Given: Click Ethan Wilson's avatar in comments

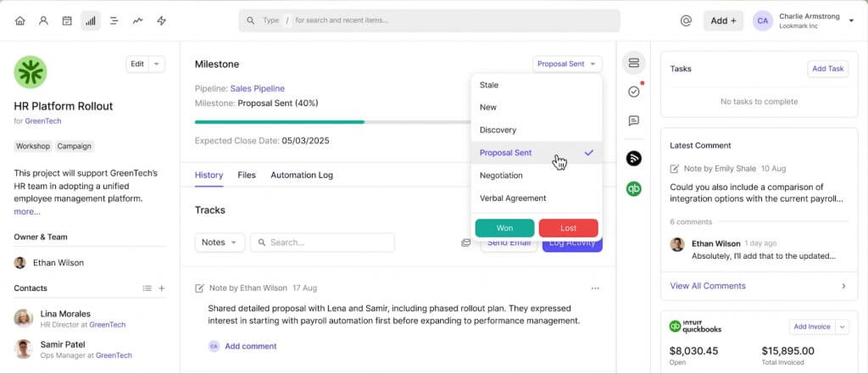Looking at the screenshot, I should [x=677, y=244].
